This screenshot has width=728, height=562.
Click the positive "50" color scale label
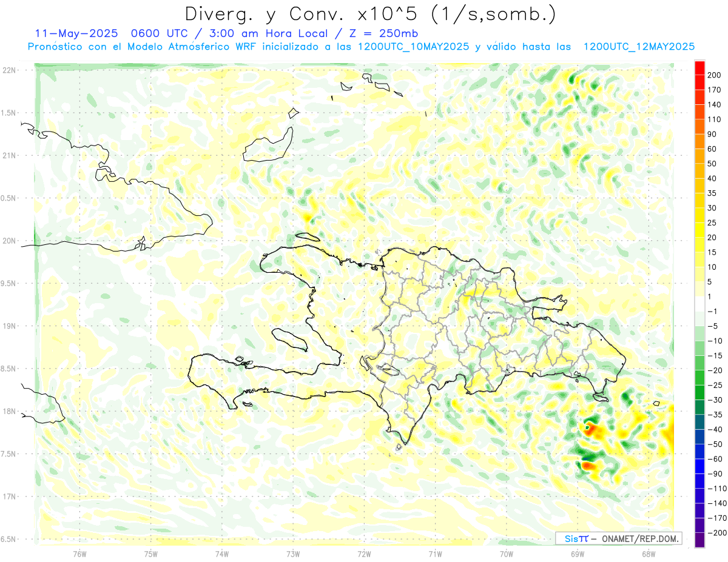coord(713,164)
